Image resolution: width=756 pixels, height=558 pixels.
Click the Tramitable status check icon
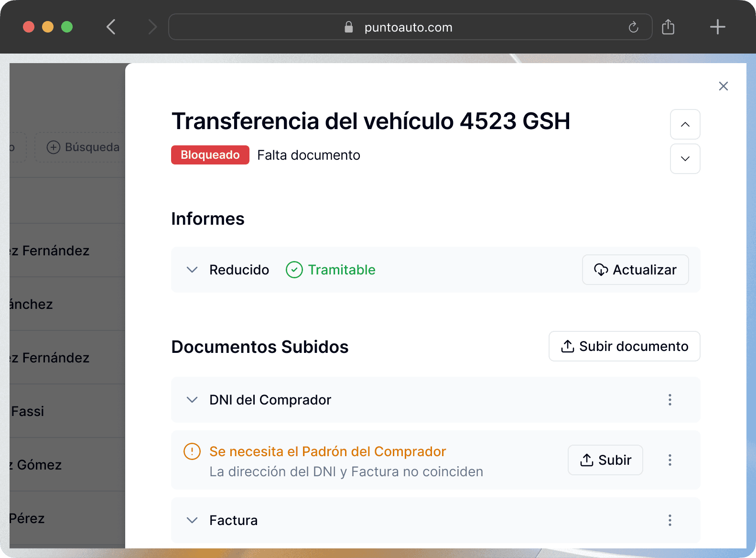(294, 270)
